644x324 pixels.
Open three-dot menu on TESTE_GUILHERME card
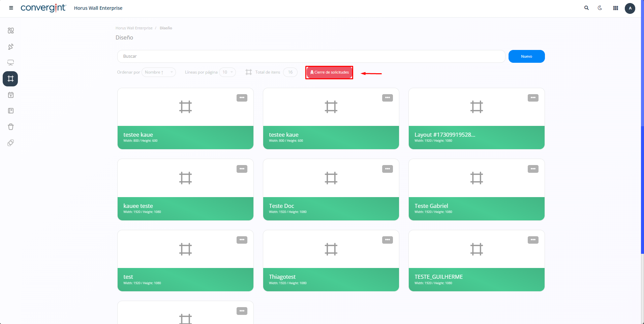(533, 240)
